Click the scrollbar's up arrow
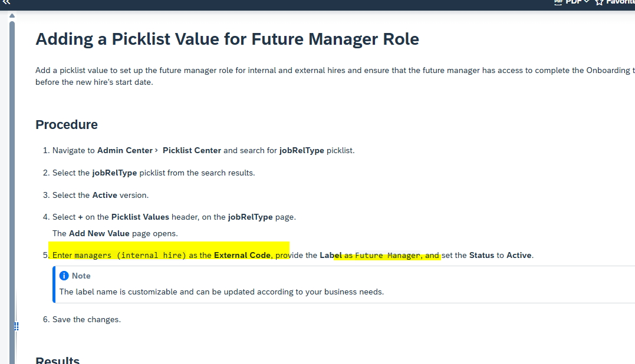The height and width of the screenshot is (364, 635). click(x=12, y=15)
